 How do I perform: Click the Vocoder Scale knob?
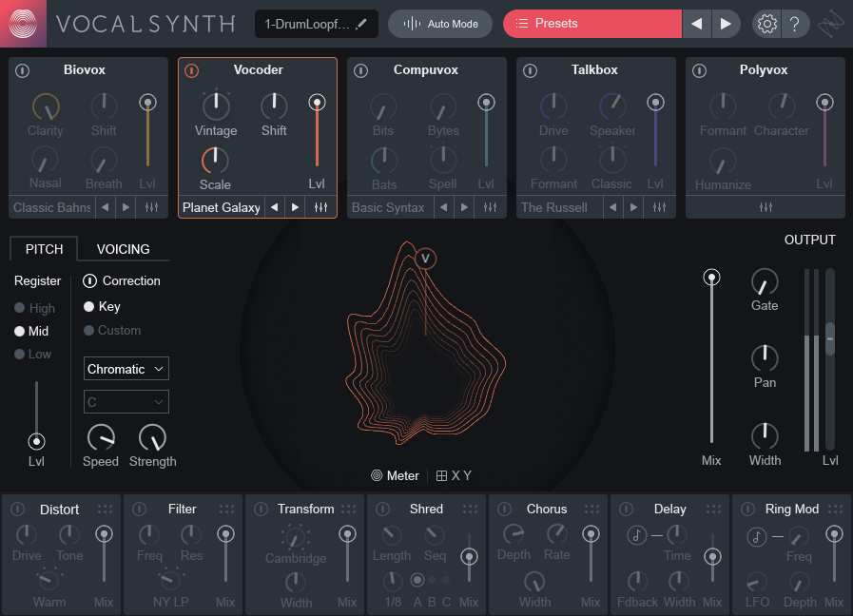click(215, 161)
